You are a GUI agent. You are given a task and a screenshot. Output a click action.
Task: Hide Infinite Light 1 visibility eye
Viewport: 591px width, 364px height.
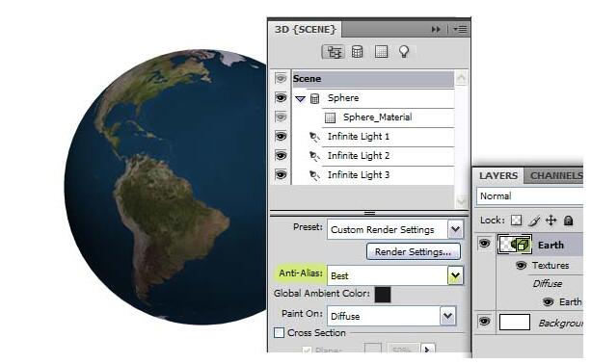[281, 137]
